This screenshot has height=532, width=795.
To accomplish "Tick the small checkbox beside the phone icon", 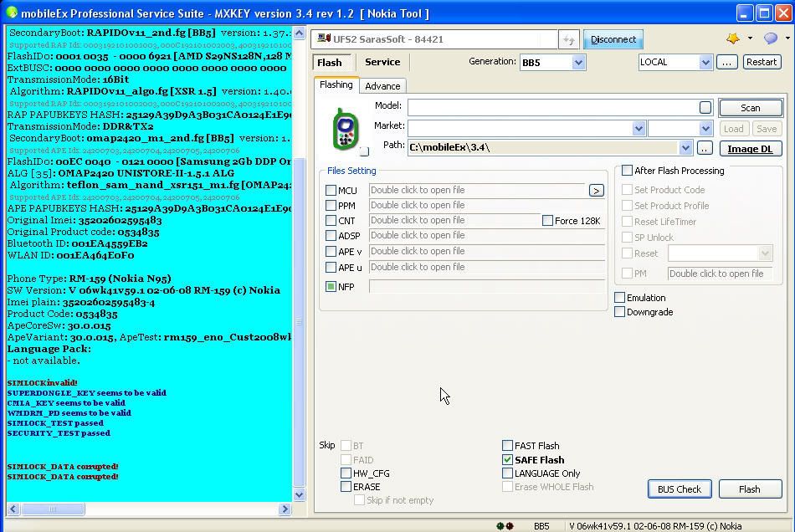I will (x=364, y=151).
